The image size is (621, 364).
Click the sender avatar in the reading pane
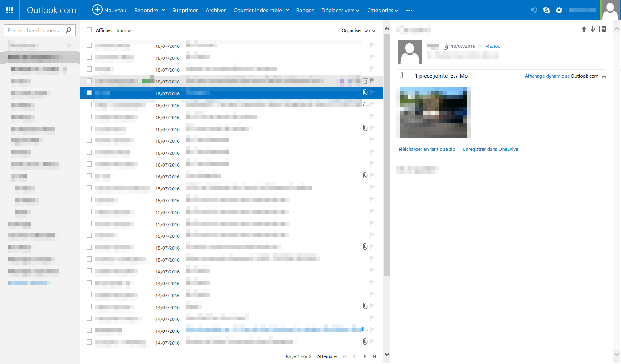tap(410, 52)
